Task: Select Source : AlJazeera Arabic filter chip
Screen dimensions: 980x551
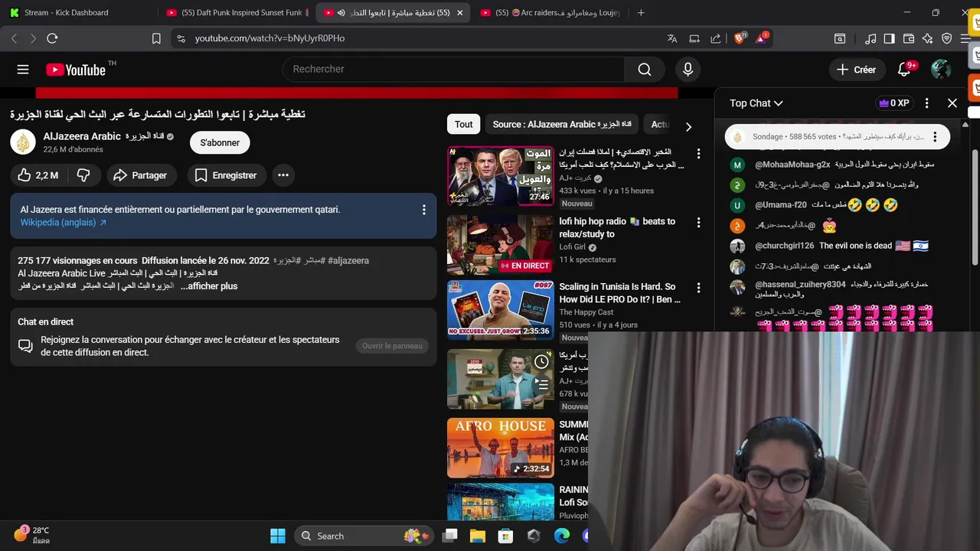Action: pyautogui.click(x=562, y=124)
